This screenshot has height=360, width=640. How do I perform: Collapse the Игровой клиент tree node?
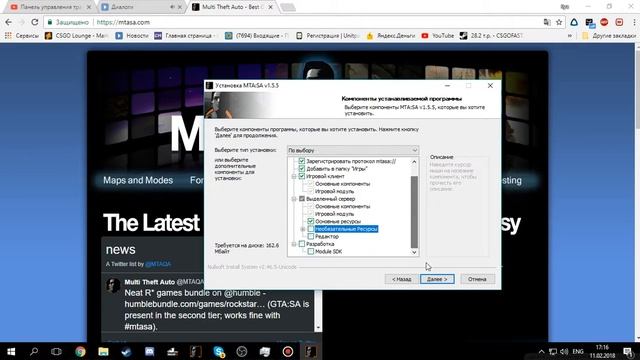293,176
